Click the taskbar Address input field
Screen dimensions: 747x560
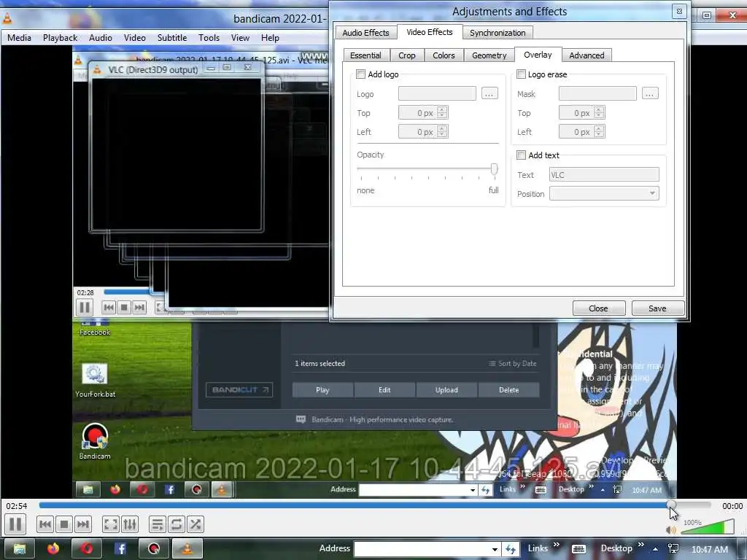[422, 549]
